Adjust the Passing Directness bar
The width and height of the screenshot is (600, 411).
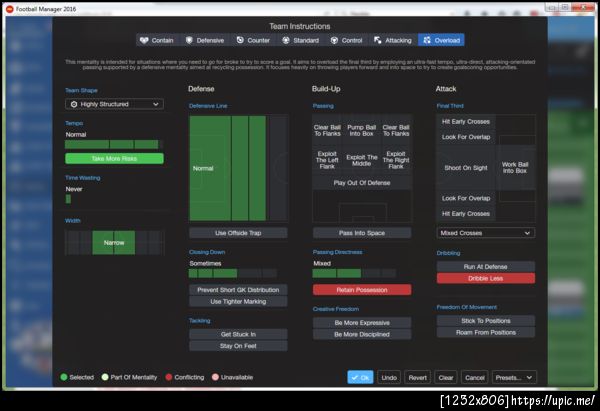[354, 273]
